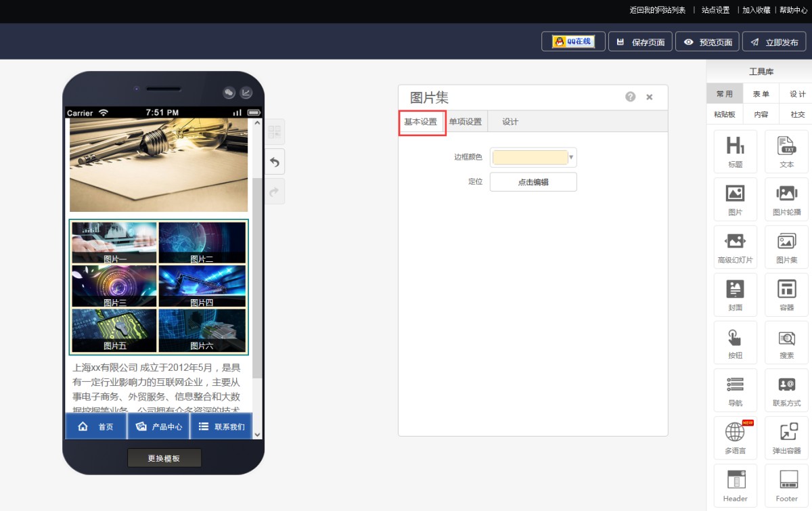The image size is (812, 511).
Task: Pick the 图片轮播 carousel widget
Action: point(786,194)
